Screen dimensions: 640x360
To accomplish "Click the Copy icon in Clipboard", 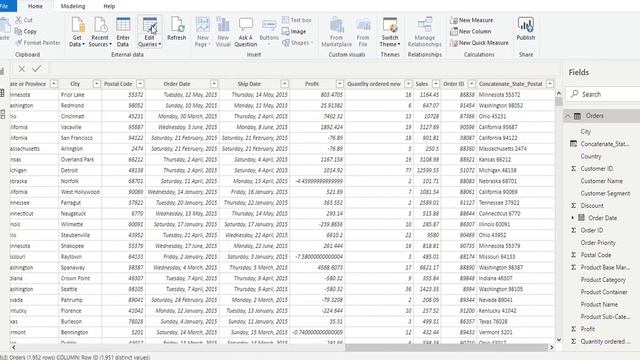I will (18, 31).
